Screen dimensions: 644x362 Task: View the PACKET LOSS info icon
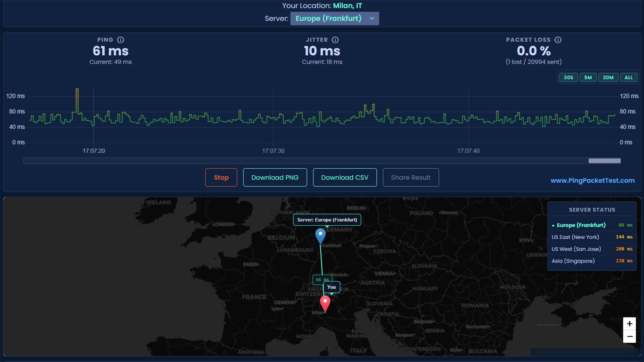pyautogui.click(x=558, y=40)
